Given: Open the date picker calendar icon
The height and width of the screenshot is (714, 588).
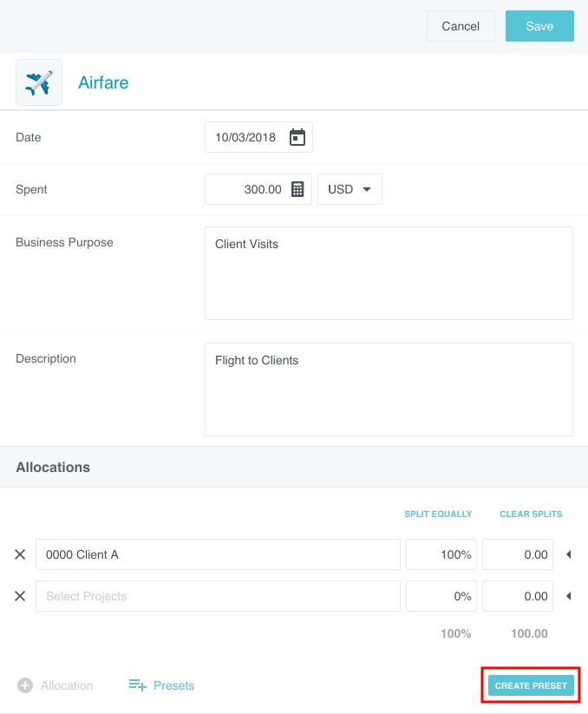Looking at the screenshot, I should [x=297, y=137].
